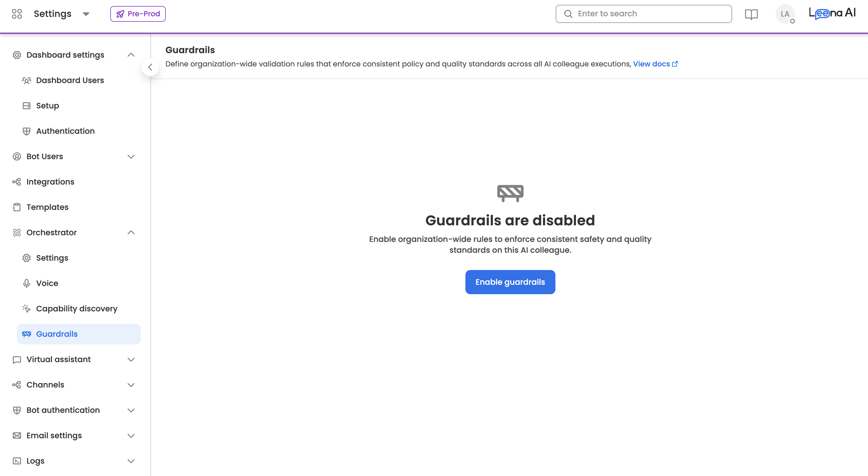
Task: Open the documentation book icon in header
Action: pos(751,14)
